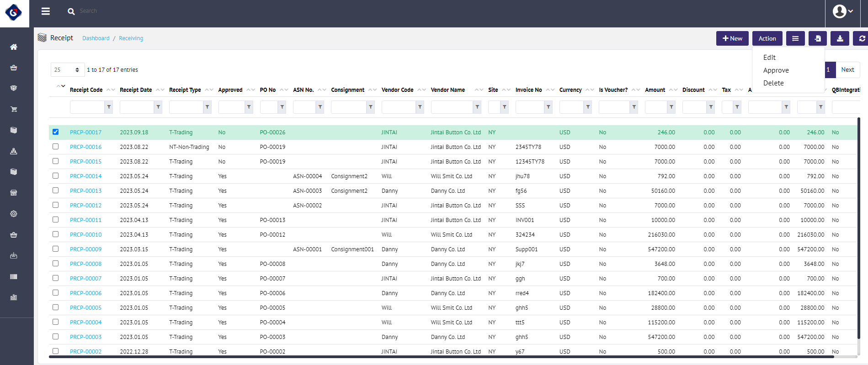The width and height of the screenshot is (868, 365).
Task: Select Delete in the Action menu
Action: [x=773, y=83]
